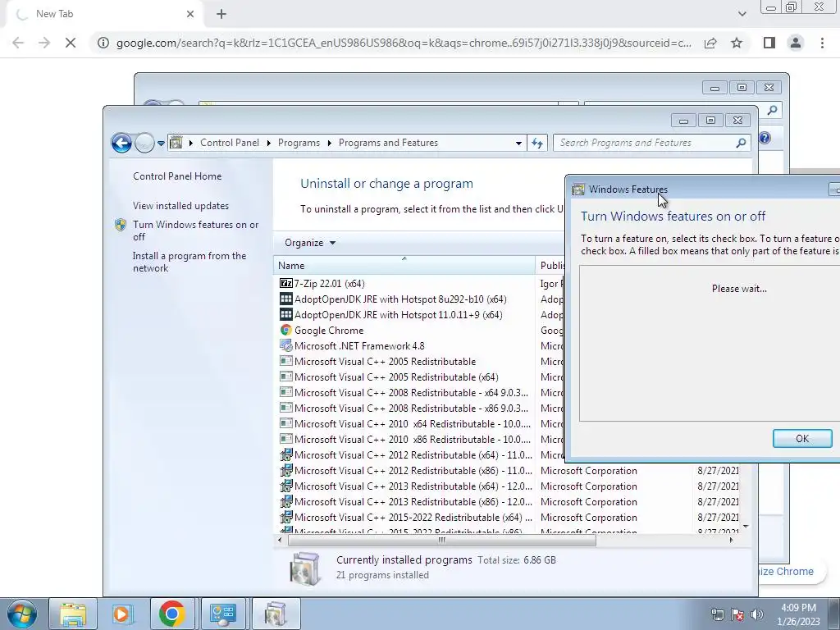Select Programs breadcrumb segment
This screenshot has width=840, height=630.
tap(299, 143)
